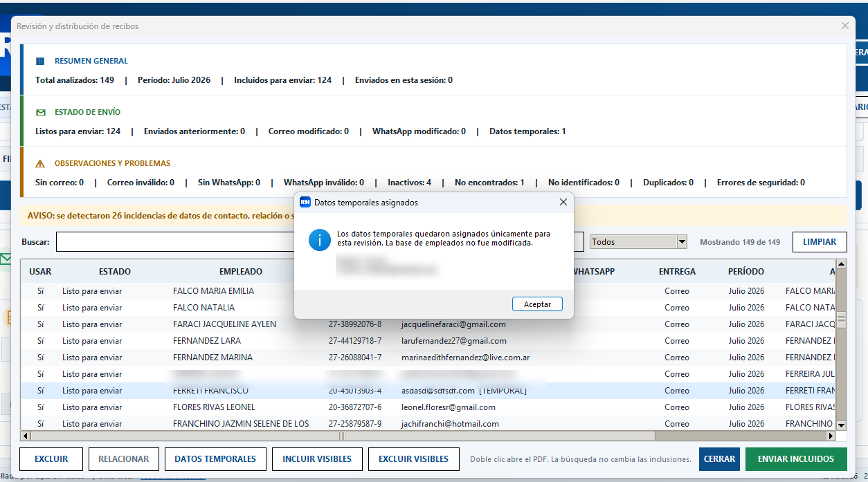
Task: Click email leonel.floresr@gmail.com
Action: coord(449,407)
